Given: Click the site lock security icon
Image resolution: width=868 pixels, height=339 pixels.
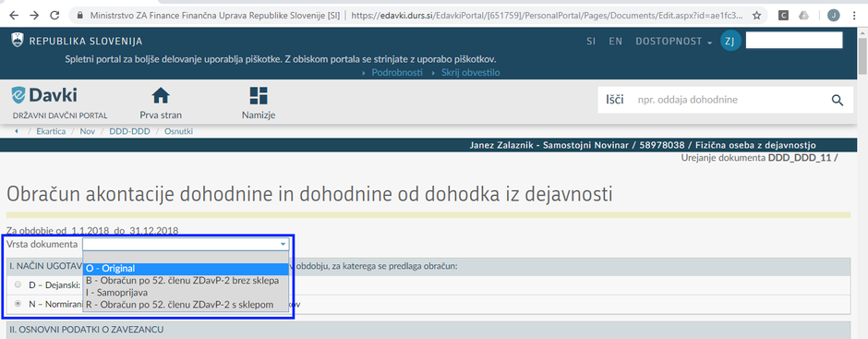Looking at the screenshot, I should (x=81, y=16).
